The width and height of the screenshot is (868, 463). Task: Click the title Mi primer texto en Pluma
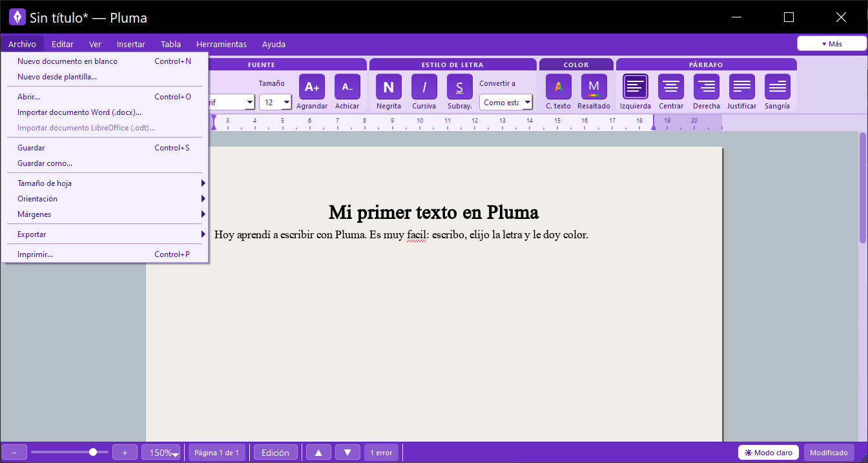pyautogui.click(x=433, y=212)
